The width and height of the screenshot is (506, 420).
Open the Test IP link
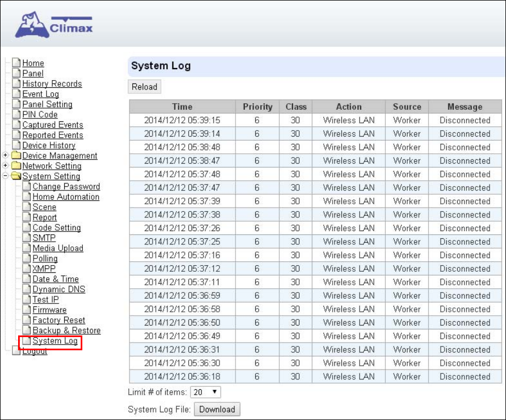[46, 300]
